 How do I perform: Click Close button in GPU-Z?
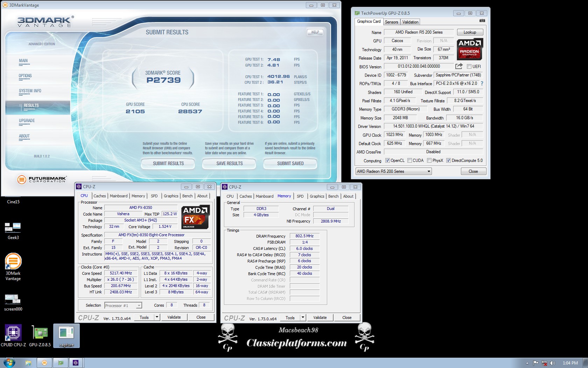[473, 171]
